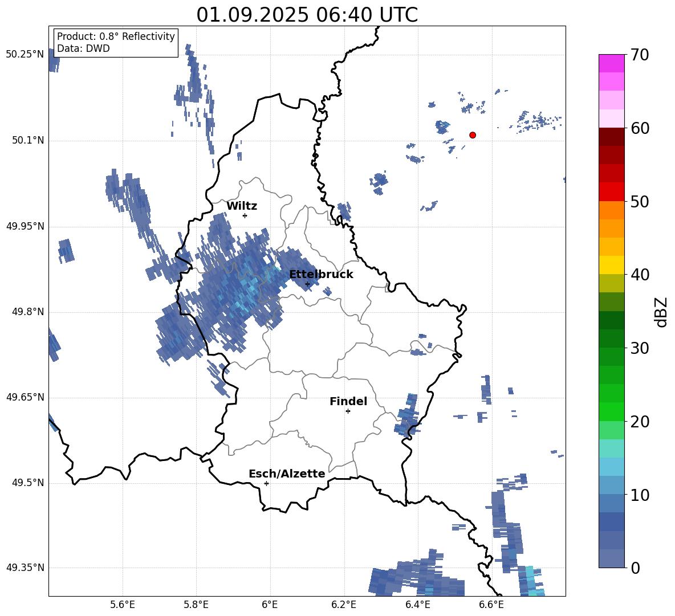
Task: Click the latitude label 49.5°N
Action: (x=27, y=483)
